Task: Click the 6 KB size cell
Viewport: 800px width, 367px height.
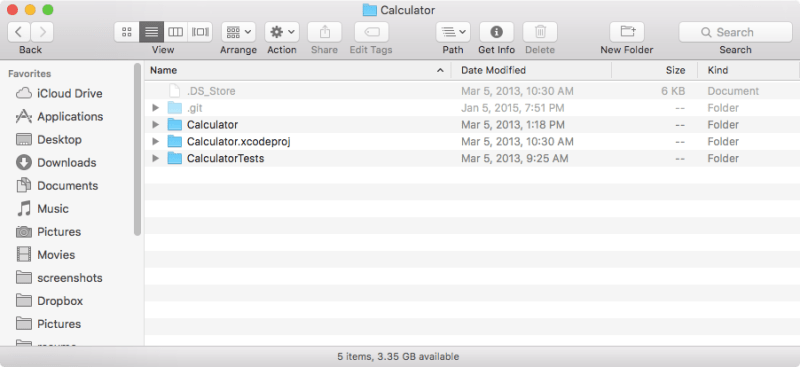Action: pos(673,91)
